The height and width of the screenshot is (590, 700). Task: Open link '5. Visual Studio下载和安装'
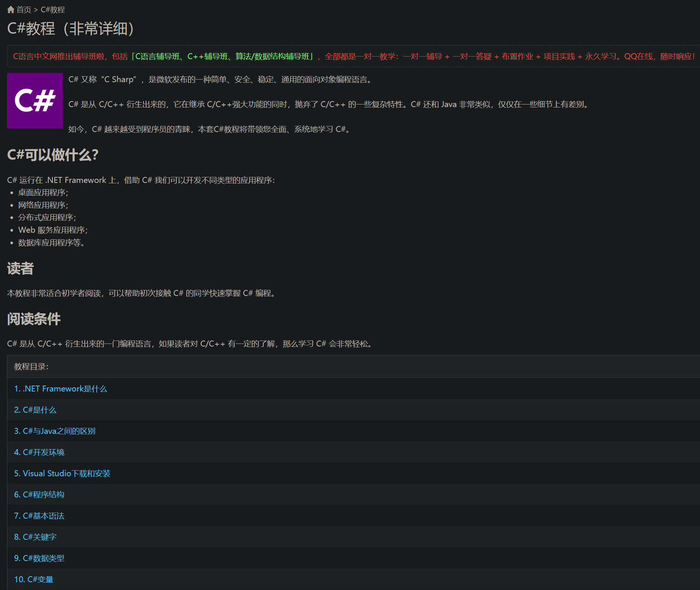[x=62, y=473]
